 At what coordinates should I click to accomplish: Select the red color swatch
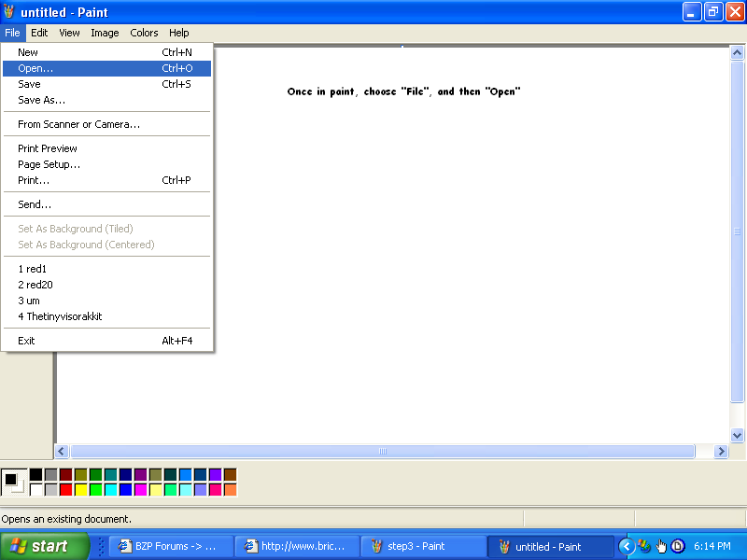[67, 489]
